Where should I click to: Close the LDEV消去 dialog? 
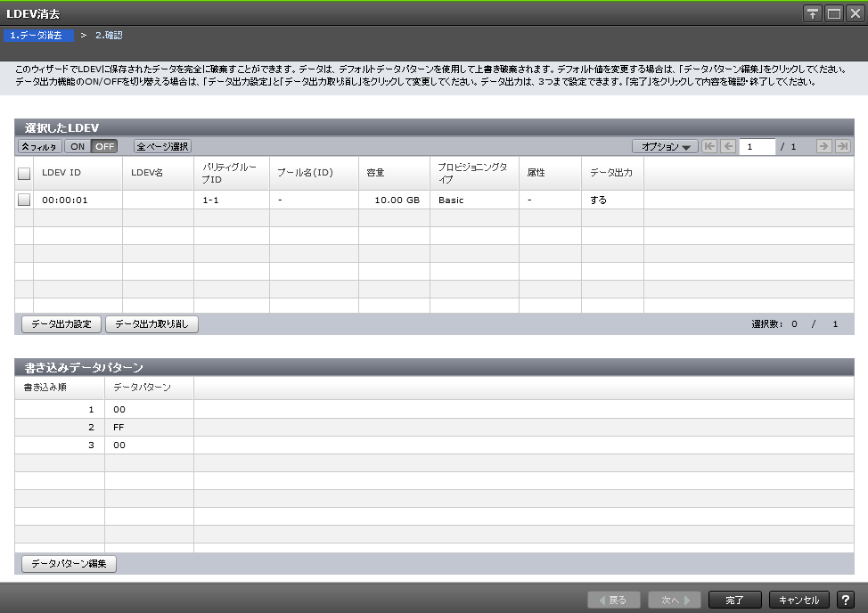point(855,13)
